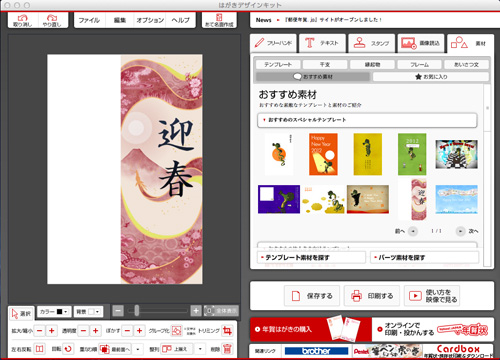
Task: Enlarge object with 拡大/縮小 plus button
Action: [x=52, y=331]
